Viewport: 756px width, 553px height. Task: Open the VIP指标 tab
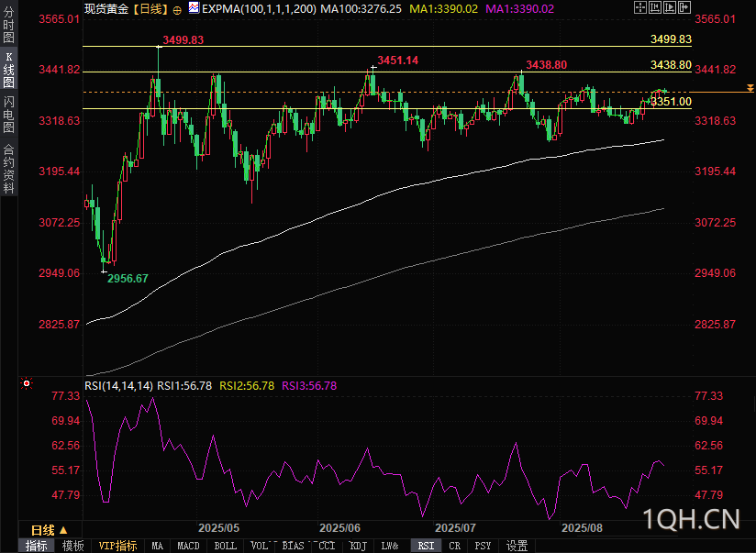[117, 546]
